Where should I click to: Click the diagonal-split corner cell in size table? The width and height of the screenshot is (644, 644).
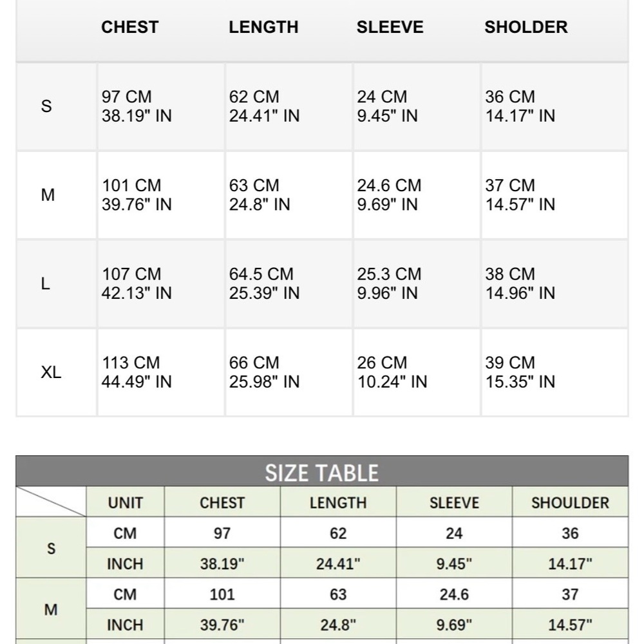click(51, 502)
